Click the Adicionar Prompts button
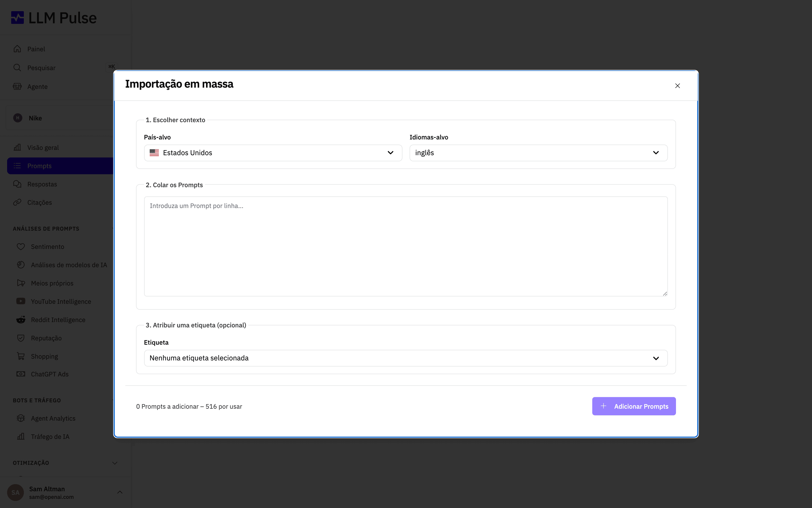Viewport: 812px width, 508px height. 634,406
